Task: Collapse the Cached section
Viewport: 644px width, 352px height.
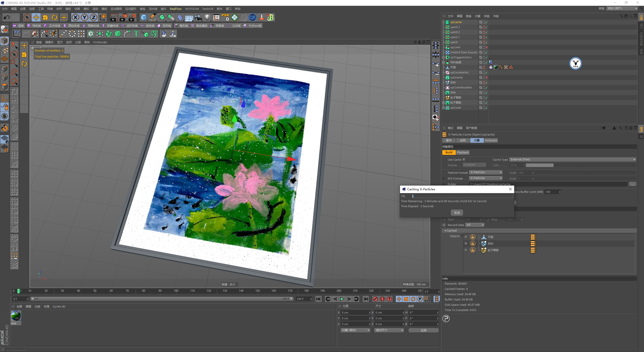Action: coord(445,231)
